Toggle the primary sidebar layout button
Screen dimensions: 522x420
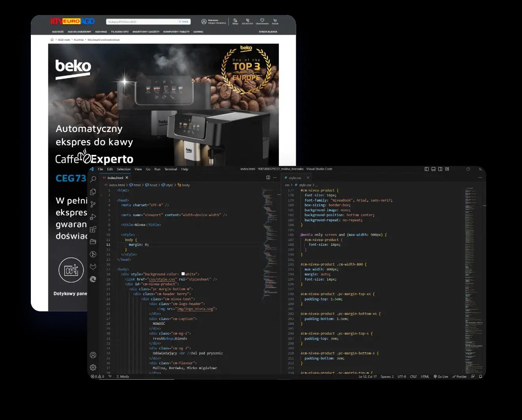tap(427, 169)
